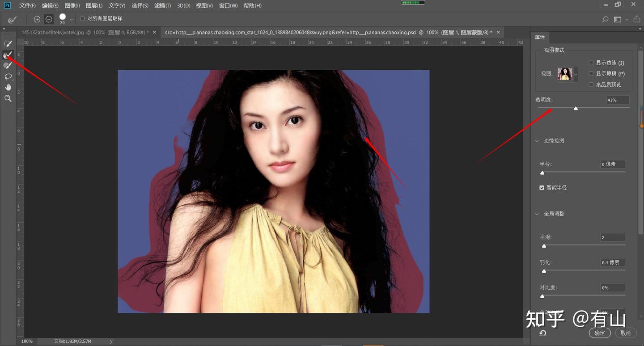Viewport: 644px width, 346px height.
Task: Click the 100% zoom level field in status bar
Action: click(27, 342)
